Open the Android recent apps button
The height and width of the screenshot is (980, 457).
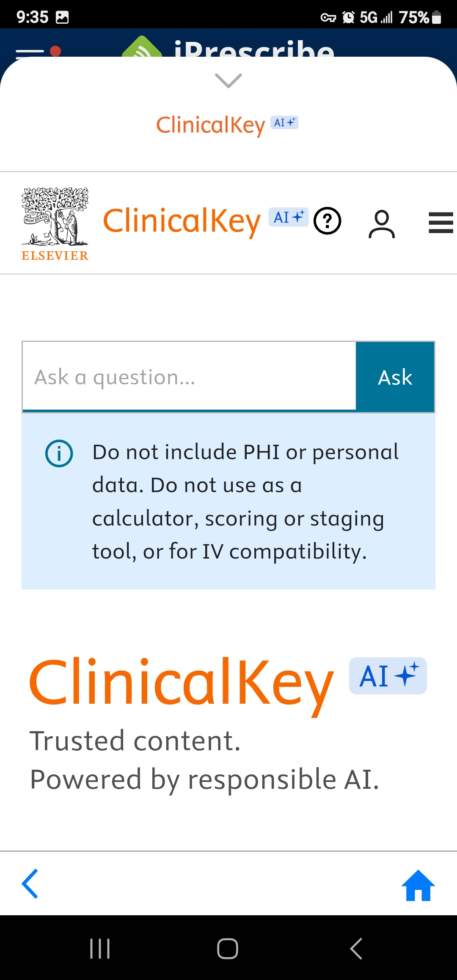tap(100, 948)
